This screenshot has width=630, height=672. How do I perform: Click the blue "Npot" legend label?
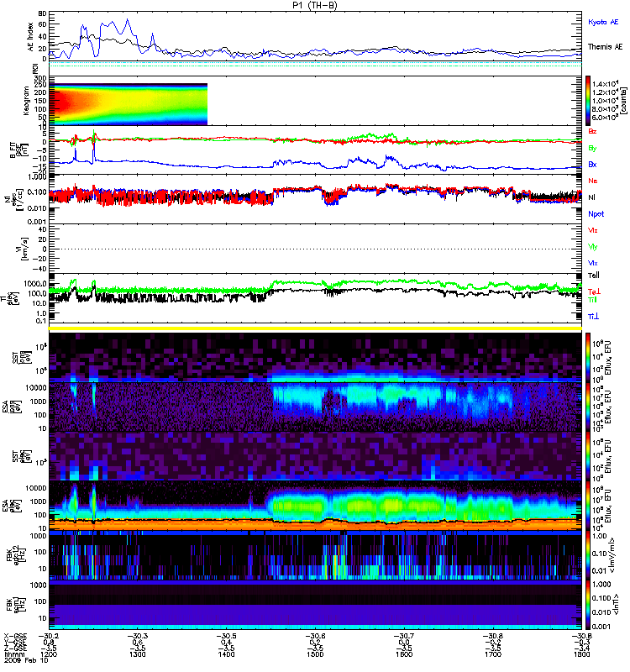pos(596,214)
